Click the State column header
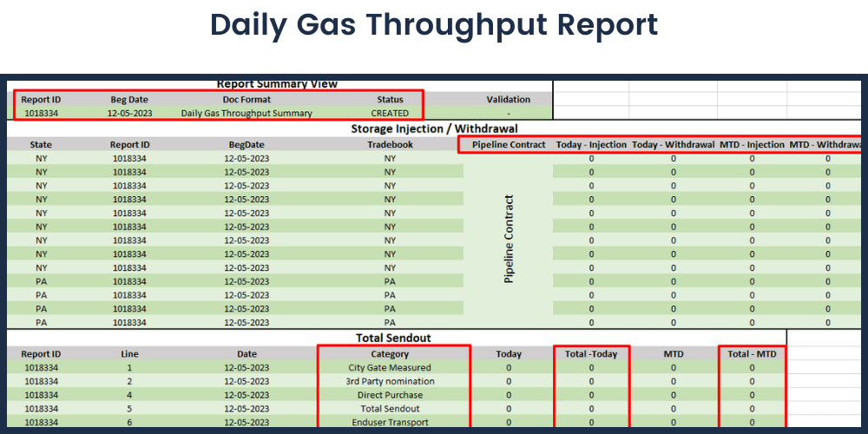The width and height of the screenshot is (868, 434). [x=41, y=145]
